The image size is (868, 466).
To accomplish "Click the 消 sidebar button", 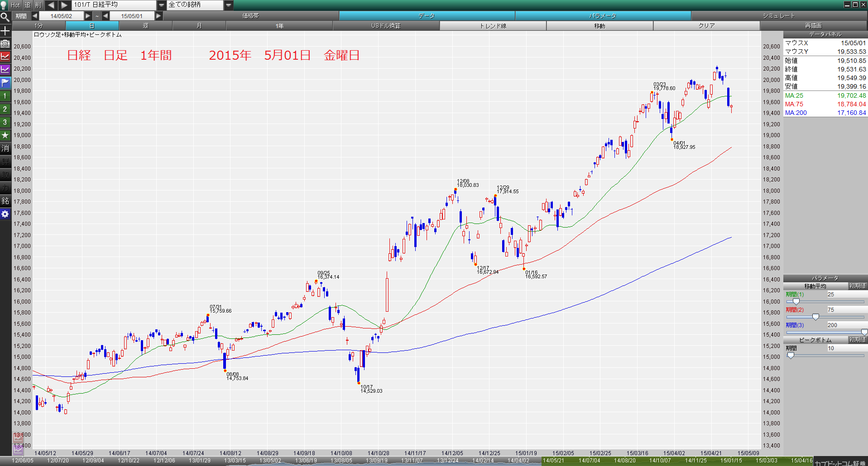I will [x=5, y=148].
